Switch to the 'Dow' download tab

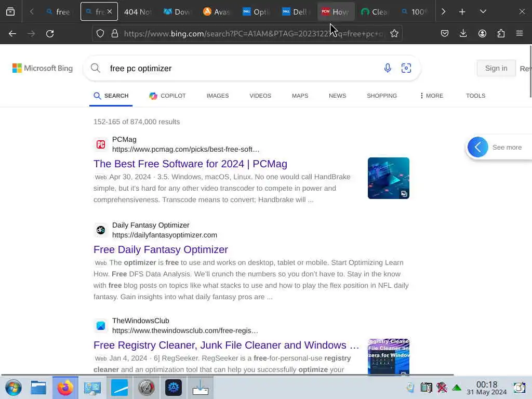[x=177, y=12]
